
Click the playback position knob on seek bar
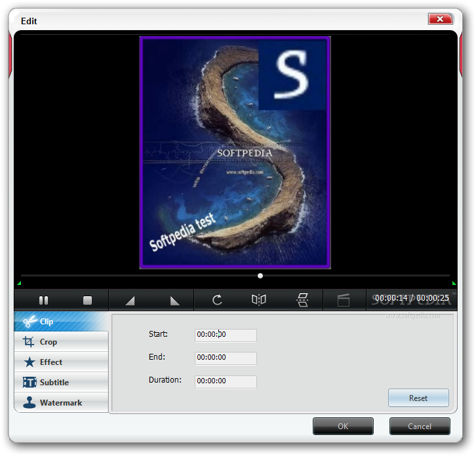point(260,276)
